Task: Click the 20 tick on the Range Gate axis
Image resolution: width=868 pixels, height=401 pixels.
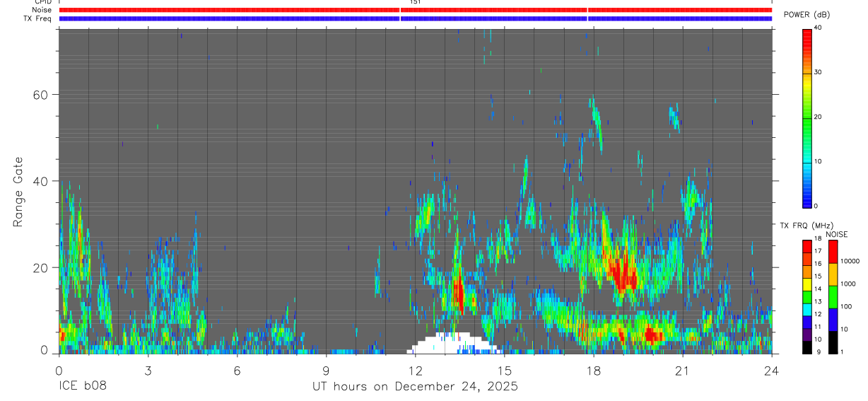Action: point(40,268)
